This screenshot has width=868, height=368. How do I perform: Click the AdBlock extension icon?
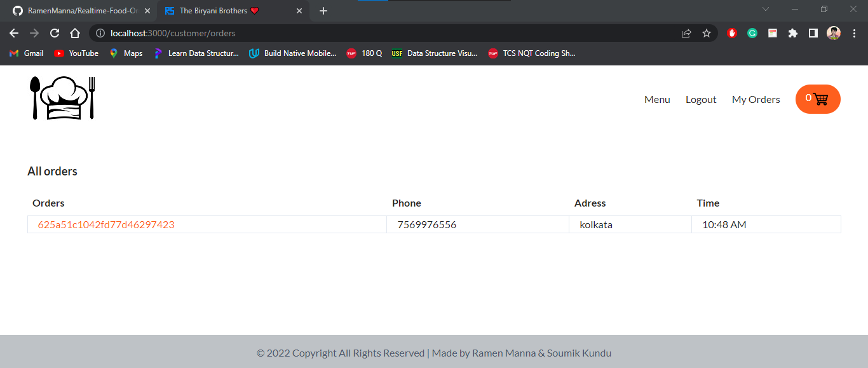pyautogui.click(x=731, y=32)
